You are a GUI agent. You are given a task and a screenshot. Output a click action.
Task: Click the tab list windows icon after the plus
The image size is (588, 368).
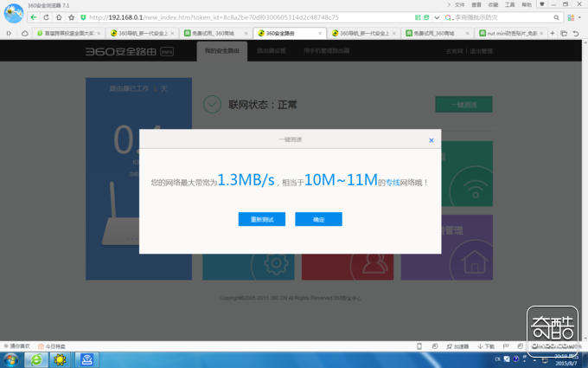coord(564,34)
